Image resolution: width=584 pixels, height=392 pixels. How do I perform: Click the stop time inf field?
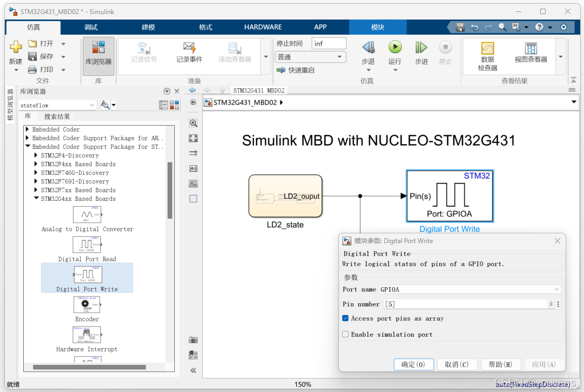pyautogui.click(x=329, y=44)
